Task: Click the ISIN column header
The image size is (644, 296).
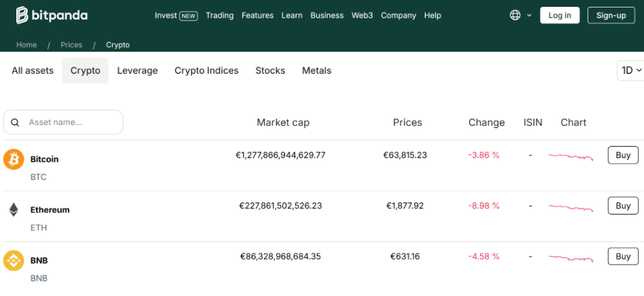Action: pos(532,122)
